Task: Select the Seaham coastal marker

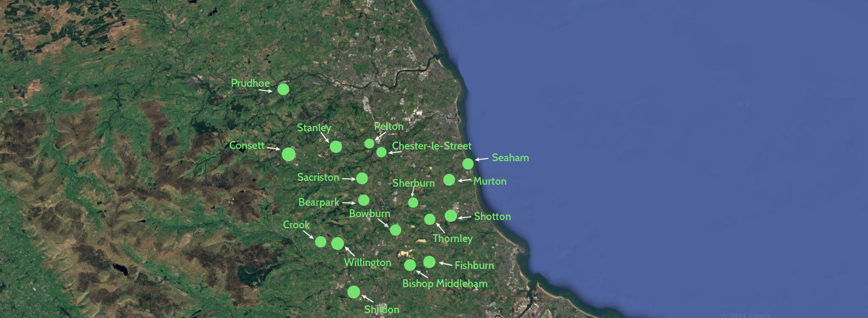Action: pyautogui.click(x=468, y=164)
